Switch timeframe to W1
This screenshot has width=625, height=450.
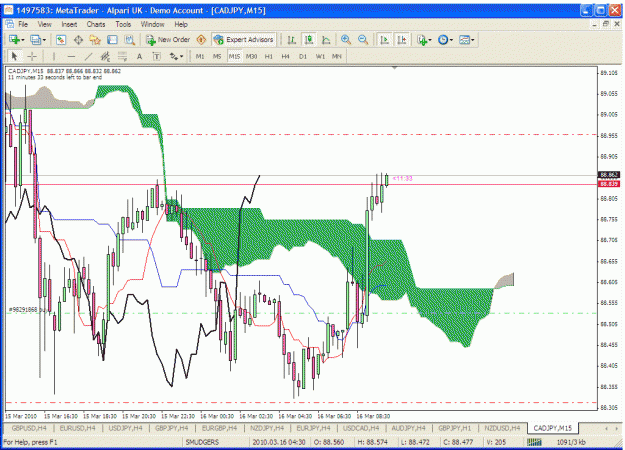(320, 57)
